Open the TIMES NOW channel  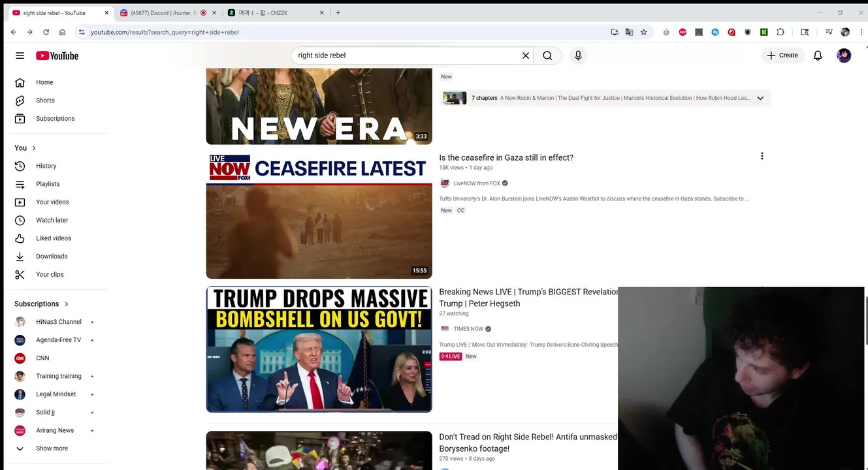(x=468, y=329)
